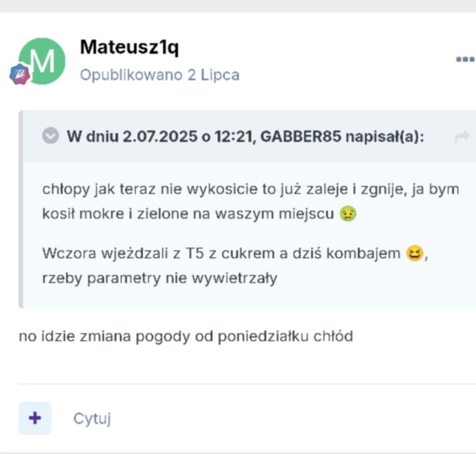Click the word "napisał(a):" in the quote header

click(x=384, y=137)
